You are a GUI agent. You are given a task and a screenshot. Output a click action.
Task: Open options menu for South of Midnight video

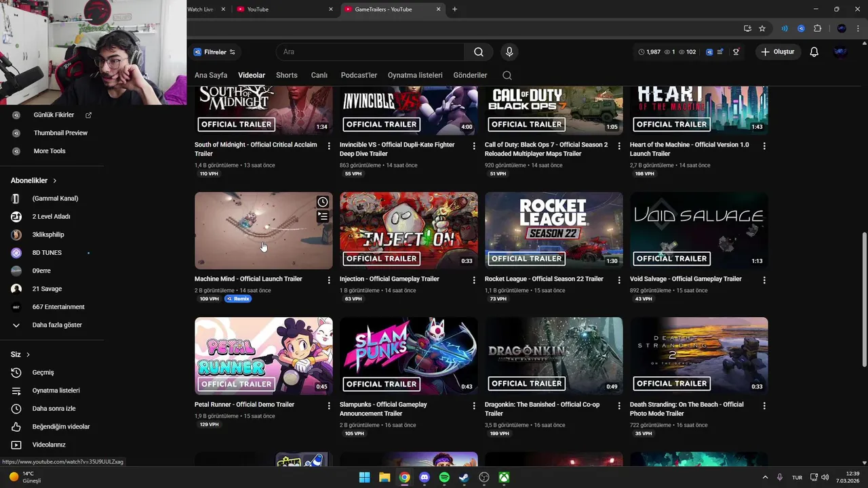click(329, 146)
